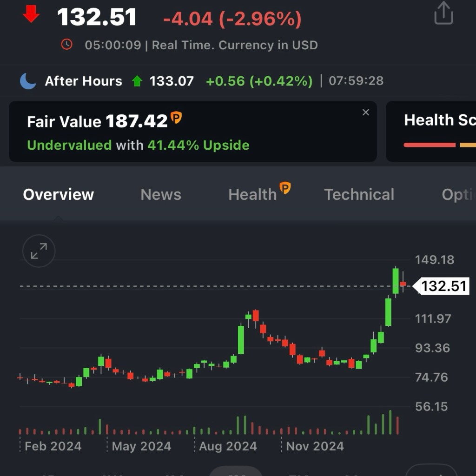Tap the green after-hours up arrow
The image size is (476, 476).
click(137, 81)
